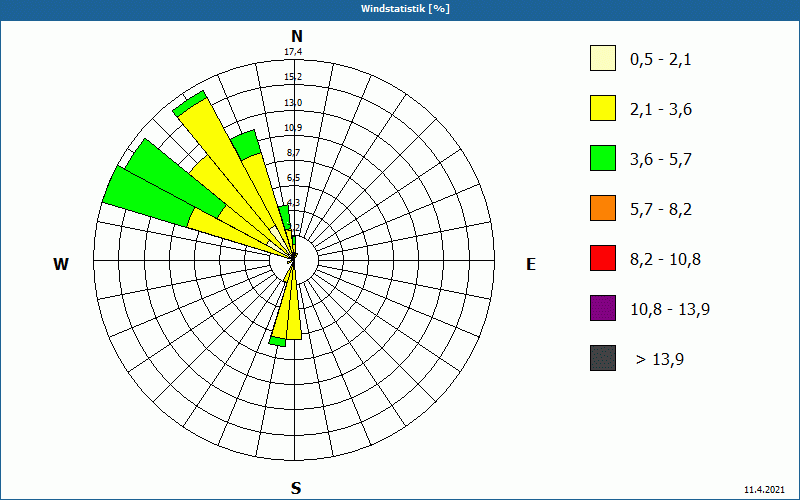This screenshot has width=800, height=500.
Task: Click the 8,7 ring scale value
Action: [293, 153]
